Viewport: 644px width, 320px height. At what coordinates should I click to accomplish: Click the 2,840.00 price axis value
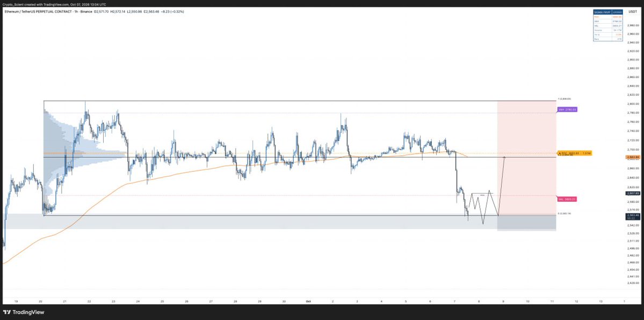click(x=633, y=86)
